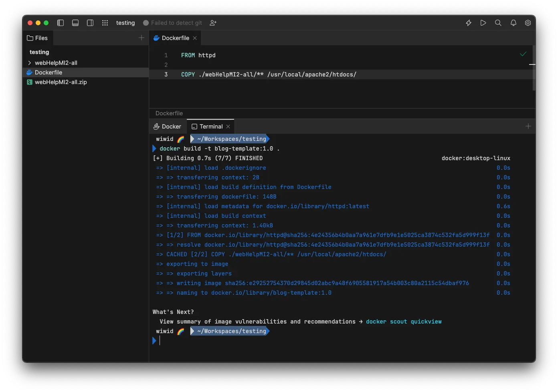Click the lightning bolt actions icon
The height and width of the screenshot is (392, 558).
coord(469,23)
